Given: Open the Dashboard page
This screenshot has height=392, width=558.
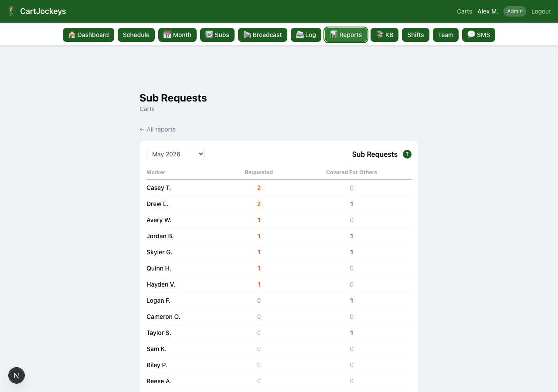Looking at the screenshot, I should tap(88, 35).
